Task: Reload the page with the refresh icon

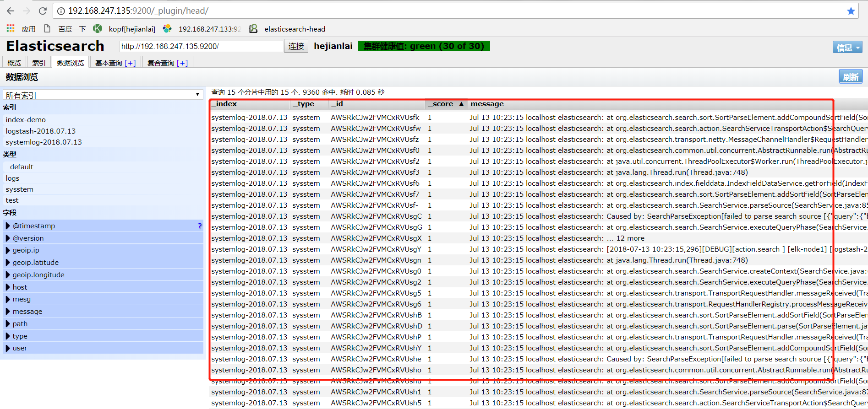Action: tap(43, 11)
